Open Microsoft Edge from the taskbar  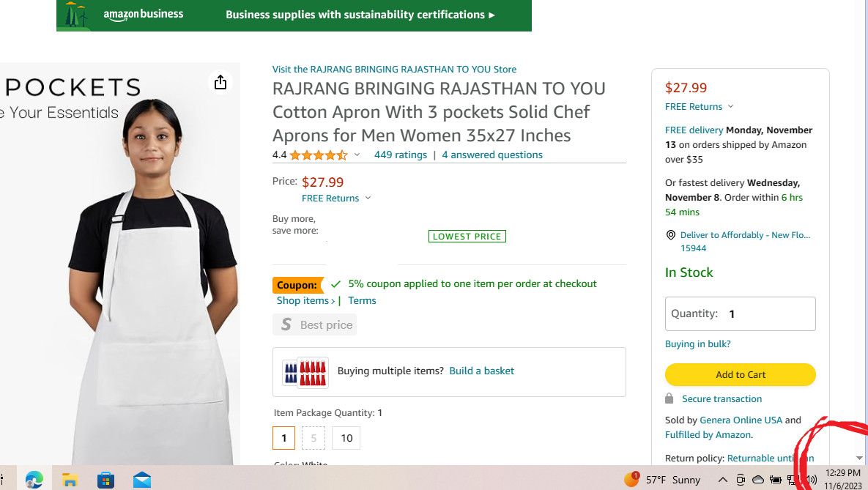(x=34, y=480)
